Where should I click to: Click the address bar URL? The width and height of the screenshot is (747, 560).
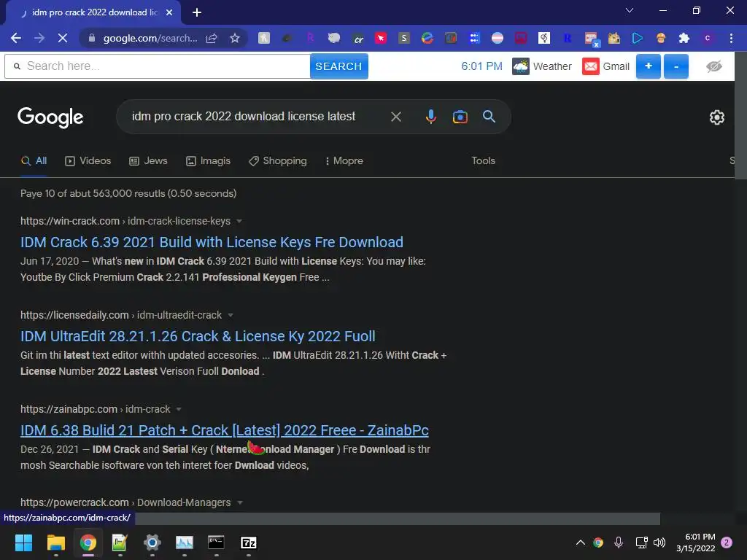[x=150, y=38]
